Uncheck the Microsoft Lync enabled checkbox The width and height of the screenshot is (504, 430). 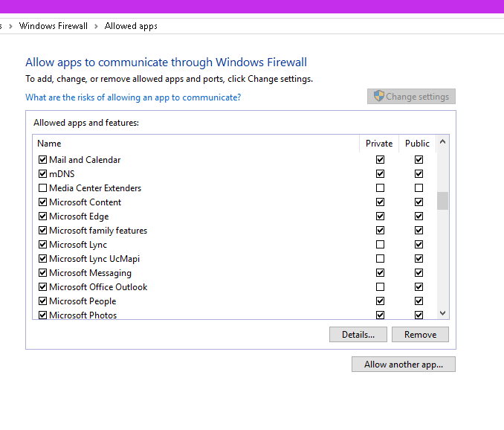pos(42,245)
